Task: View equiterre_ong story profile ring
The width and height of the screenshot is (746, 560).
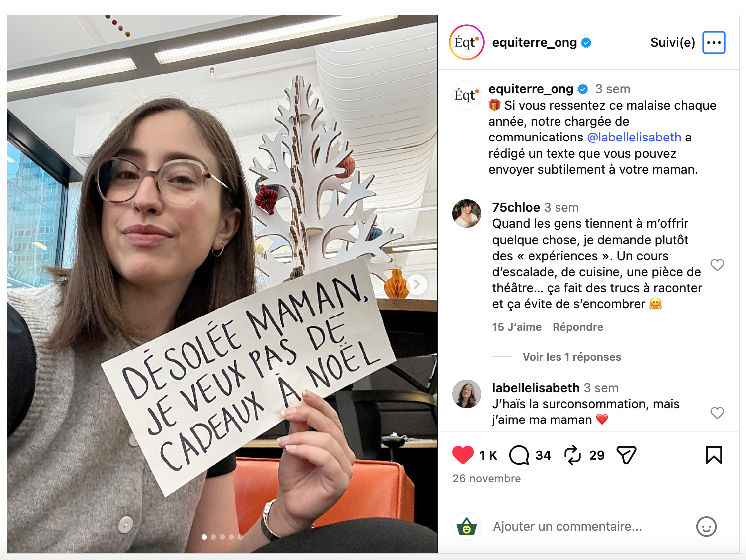Action: (x=467, y=43)
